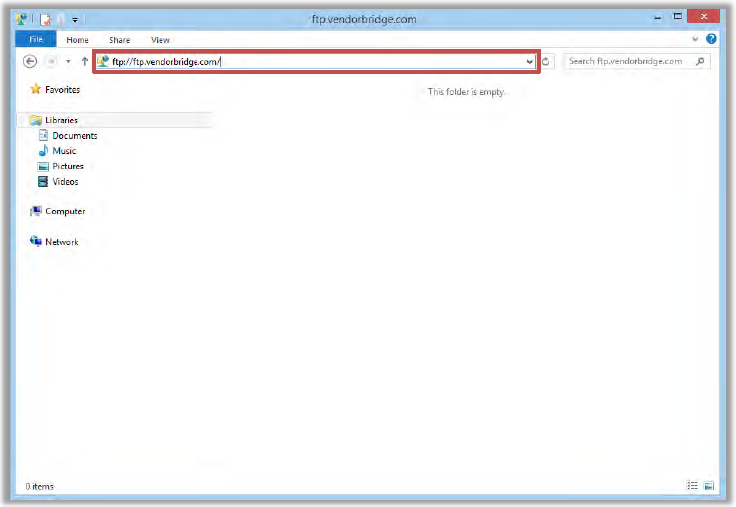Viewport: 736px width, 507px height.
Task: Click the Libraries folder icon
Action: pos(36,120)
